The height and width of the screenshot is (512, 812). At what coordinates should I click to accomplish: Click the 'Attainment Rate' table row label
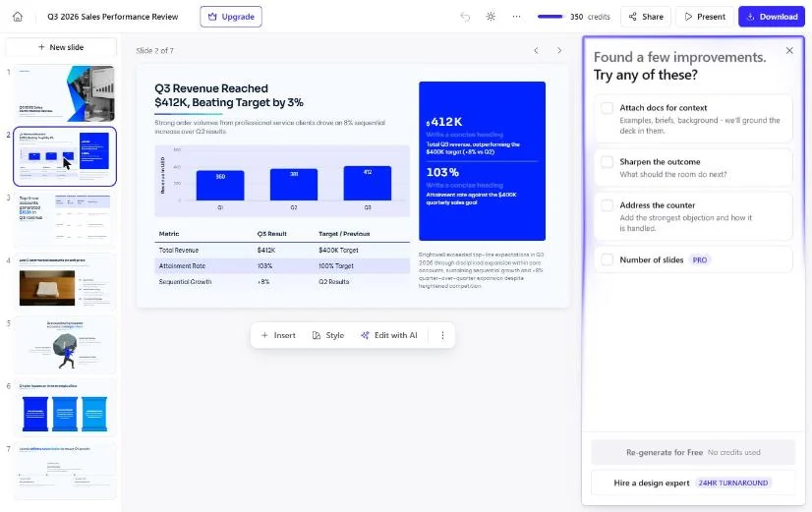coord(182,265)
